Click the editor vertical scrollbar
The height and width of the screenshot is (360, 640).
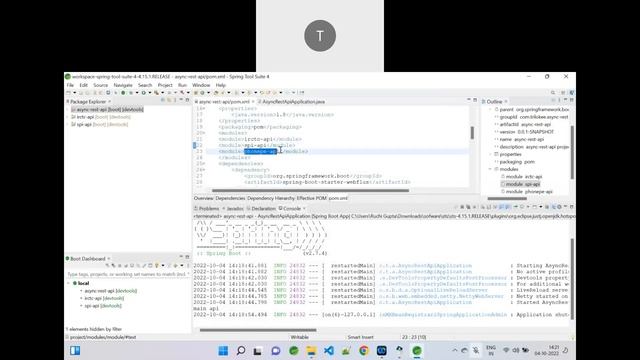(x=472, y=133)
